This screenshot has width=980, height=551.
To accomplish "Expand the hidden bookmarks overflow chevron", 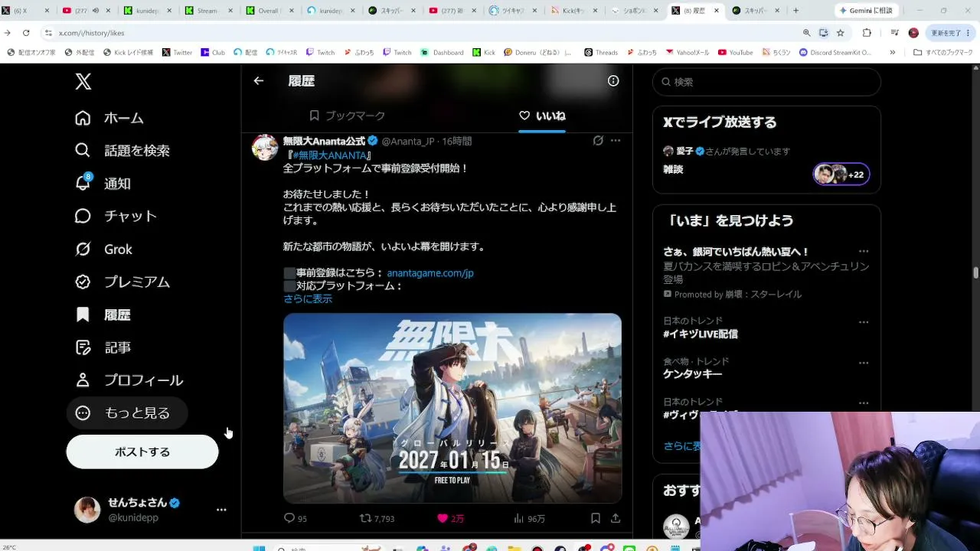I will pyautogui.click(x=892, y=53).
